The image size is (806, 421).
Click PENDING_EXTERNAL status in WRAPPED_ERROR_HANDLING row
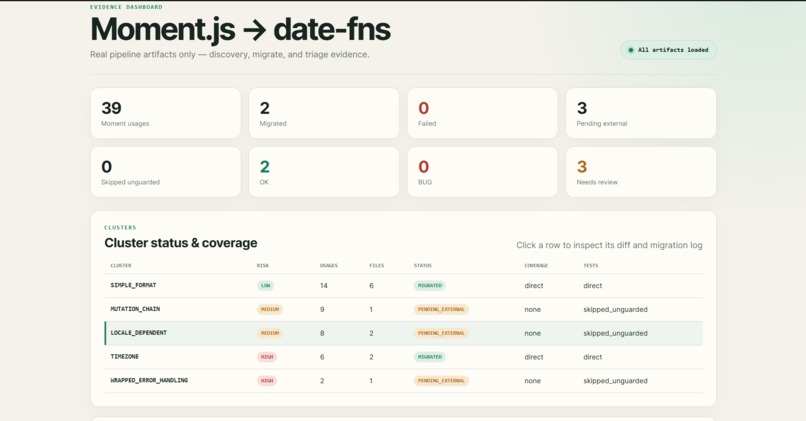click(441, 381)
